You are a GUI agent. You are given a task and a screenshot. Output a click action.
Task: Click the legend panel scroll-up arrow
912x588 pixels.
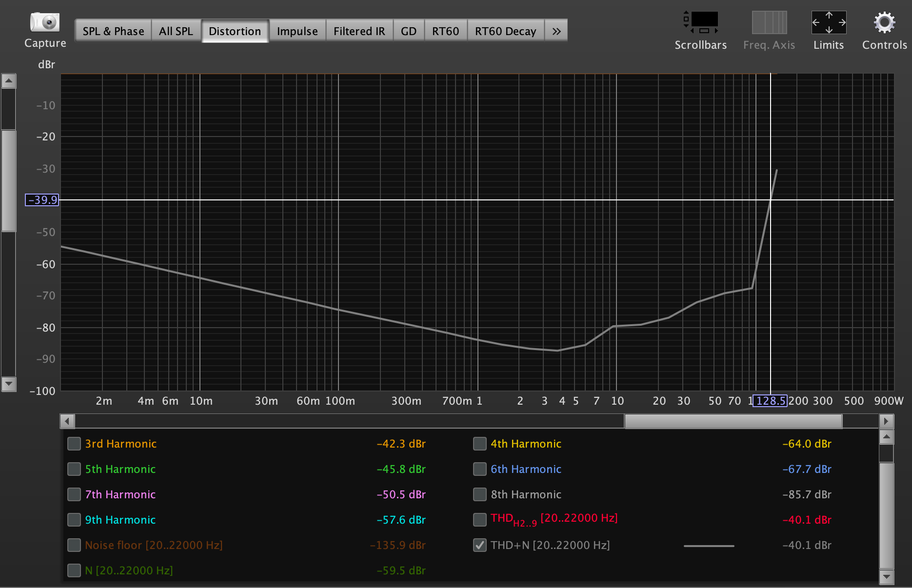[887, 437]
